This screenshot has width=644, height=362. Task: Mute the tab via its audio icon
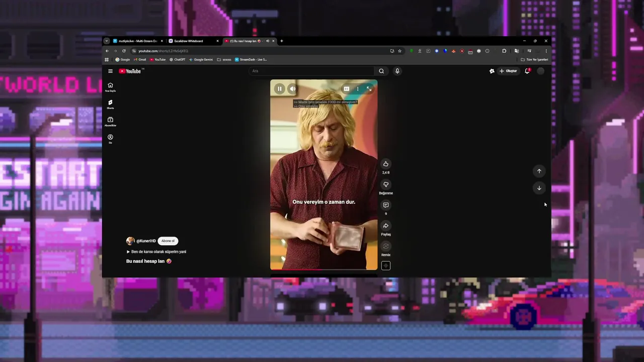click(268, 41)
